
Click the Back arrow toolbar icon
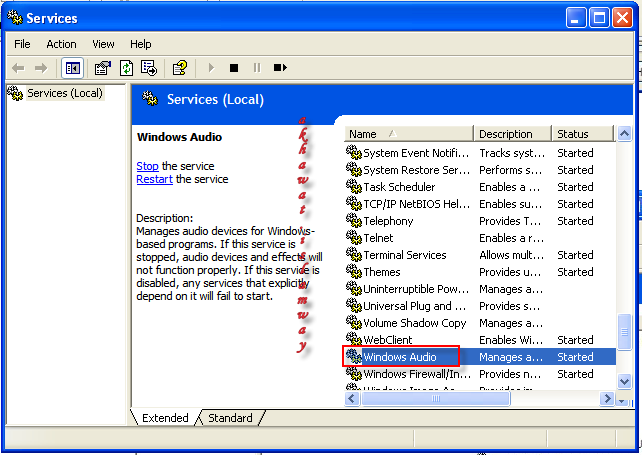(18, 68)
